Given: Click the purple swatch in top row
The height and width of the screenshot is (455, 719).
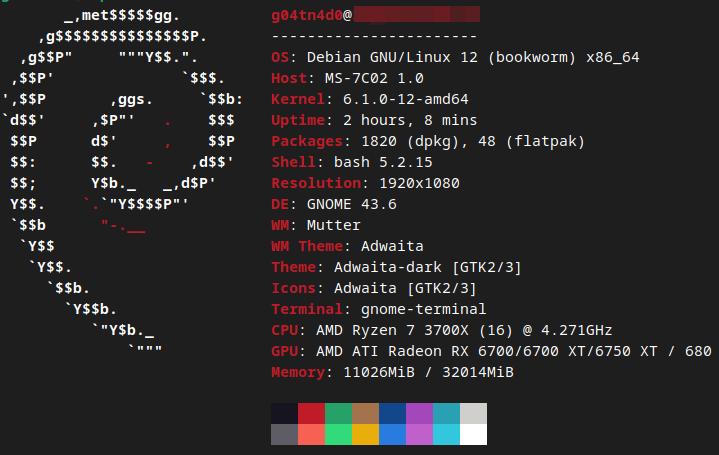Looking at the screenshot, I should (x=419, y=413).
